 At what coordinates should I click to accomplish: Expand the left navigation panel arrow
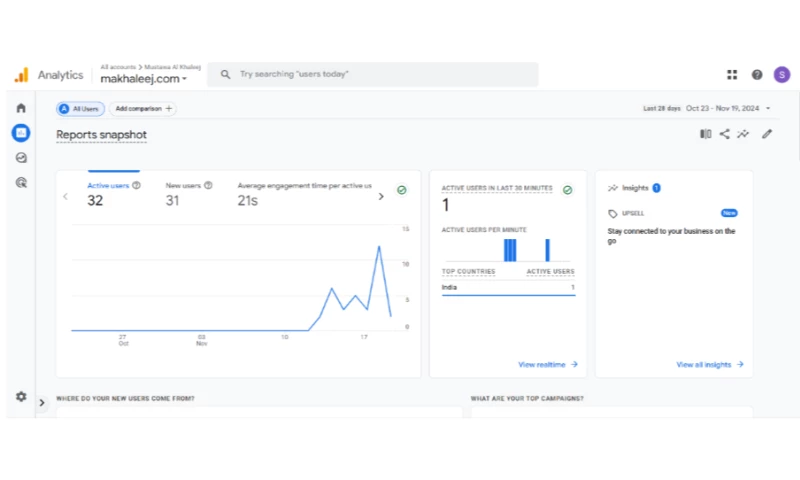tap(42, 403)
